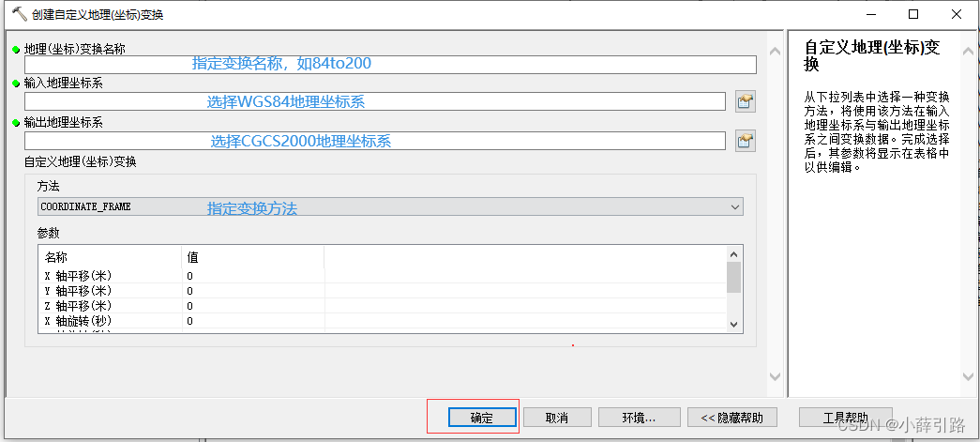
Task: Open the 环境... settings button
Action: tap(639, 418)
